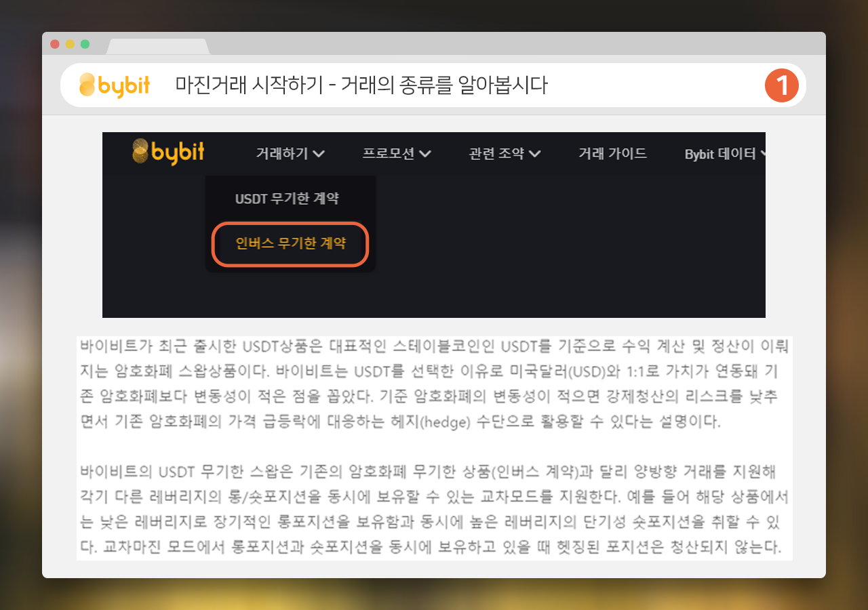Viewport: 868px width, 610px height.
Task: Click the Bybit logo in dark navigation bar
Action: pyautogui.click(x=168, y=152)
